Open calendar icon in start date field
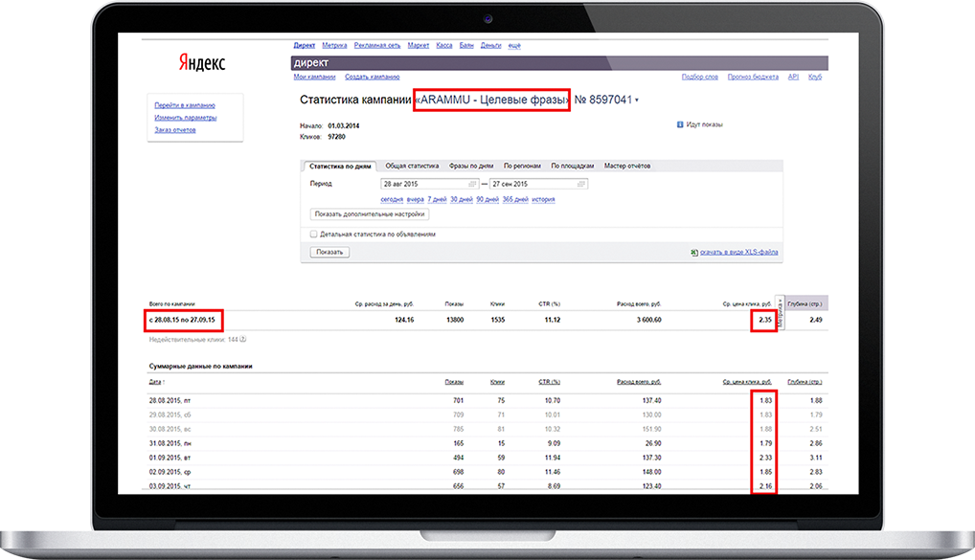Image resolution: width=975 pixels, height=560 pixels. [x=472, y=184]
